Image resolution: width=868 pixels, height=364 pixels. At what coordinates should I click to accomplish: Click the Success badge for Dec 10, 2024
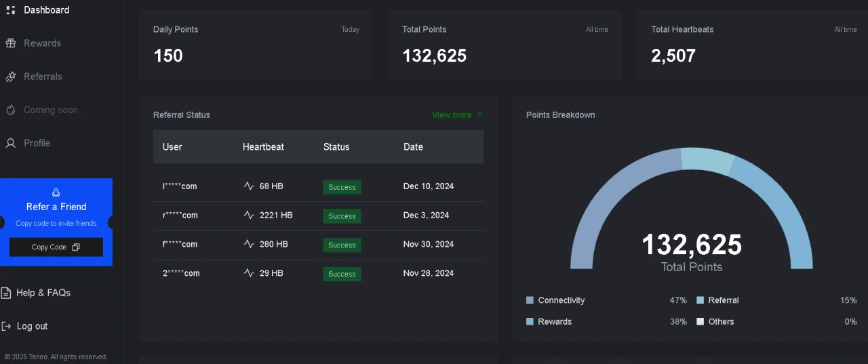[x=342, y=187]
